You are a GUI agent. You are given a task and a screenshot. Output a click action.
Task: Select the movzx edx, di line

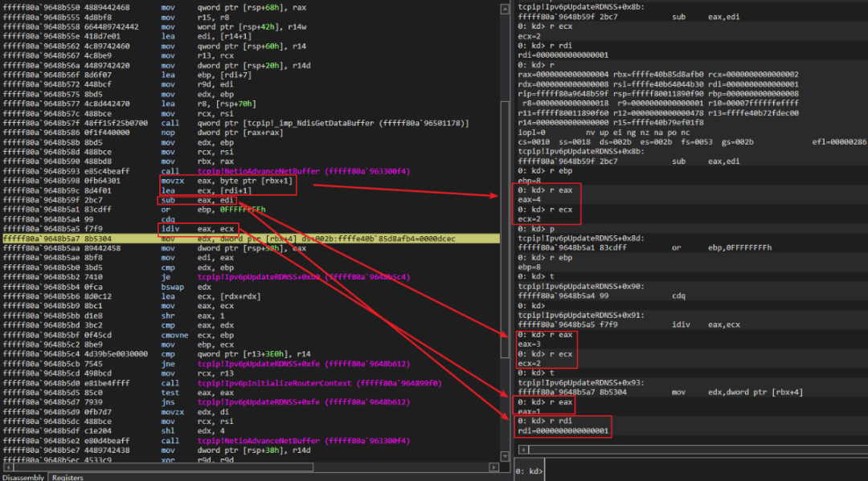pos(252,412)
